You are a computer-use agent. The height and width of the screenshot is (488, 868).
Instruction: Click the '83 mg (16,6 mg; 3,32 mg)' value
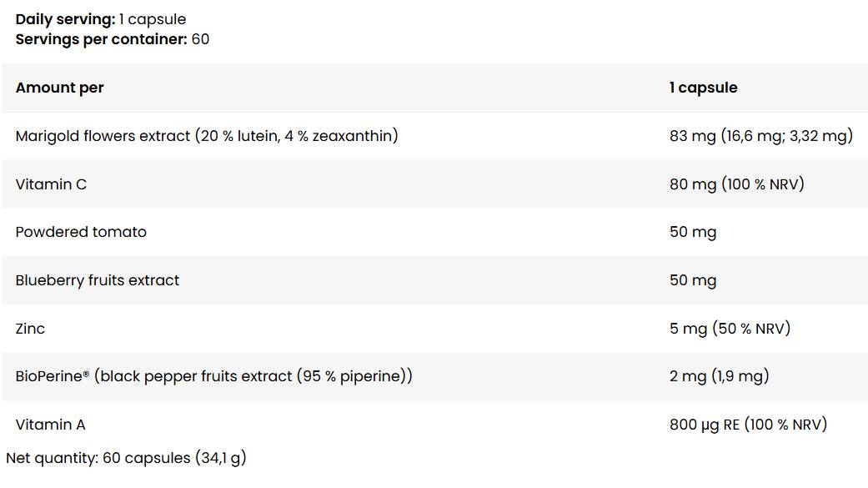pos(760,135)
